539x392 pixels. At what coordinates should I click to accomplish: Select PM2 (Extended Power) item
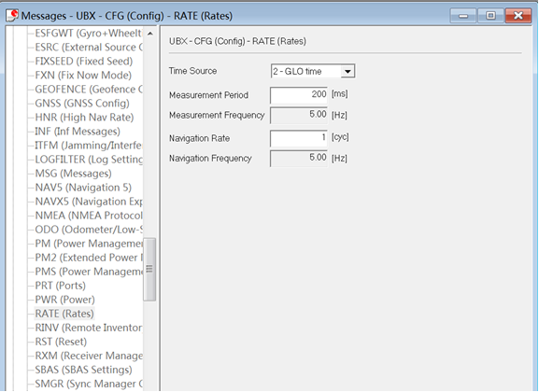pyautogui.click(x=89, y=258)
